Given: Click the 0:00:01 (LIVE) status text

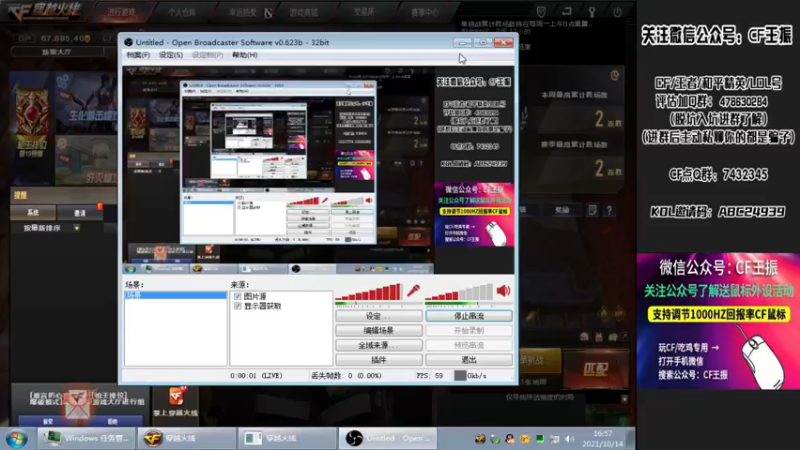Looking at the screenshot, I should [256, 376].
